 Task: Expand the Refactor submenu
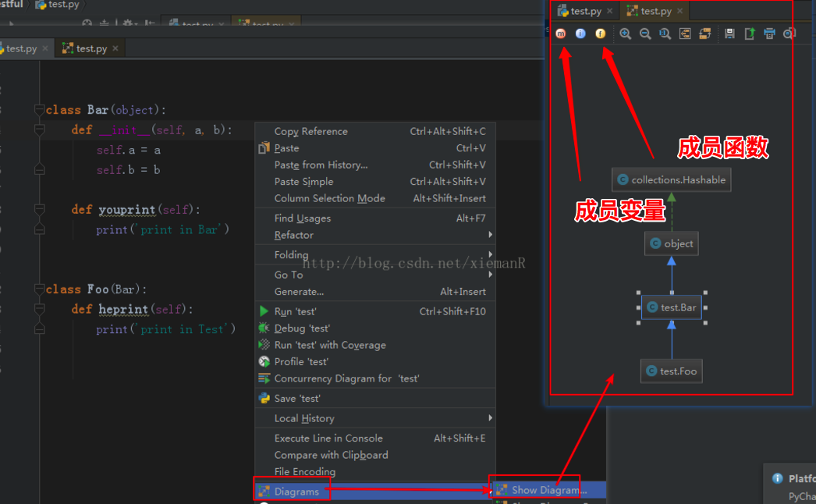[294, 235]
